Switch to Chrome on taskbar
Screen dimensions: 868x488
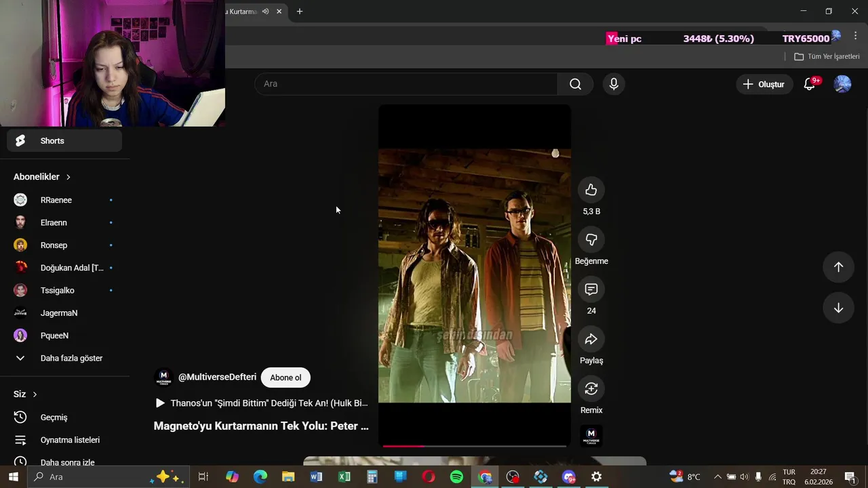coord(485,477)
